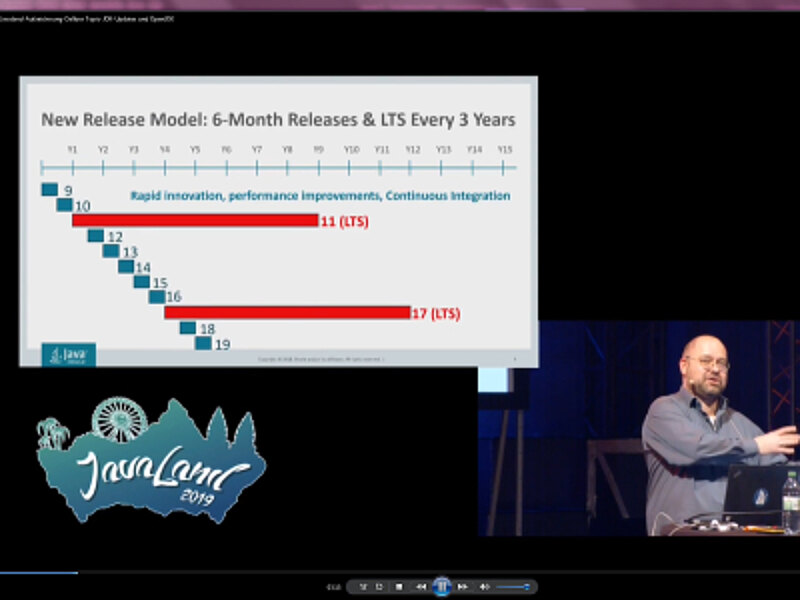The width and height of the screenshot is (800, 600).
Task: Stop the video playback
Action: point(399,587)
